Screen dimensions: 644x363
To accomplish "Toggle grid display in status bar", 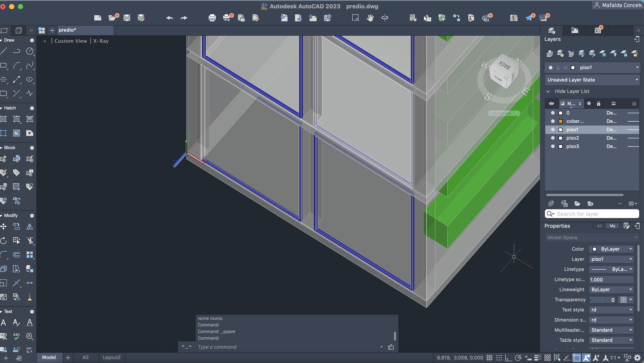I will coord(489,357).
